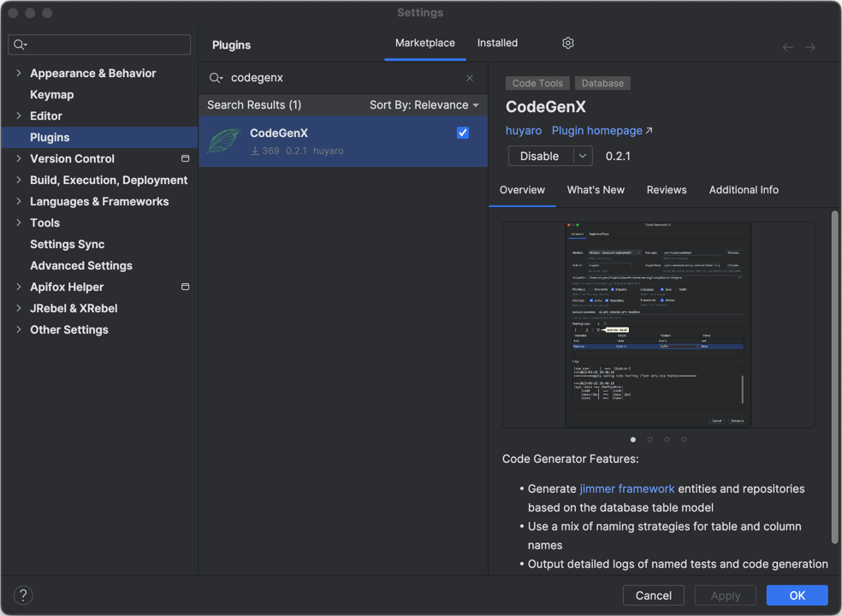The height and width of the screenshot is (616, 842).
Task: Click the Plugin homepage external link arrow
Action: (649, 131)
